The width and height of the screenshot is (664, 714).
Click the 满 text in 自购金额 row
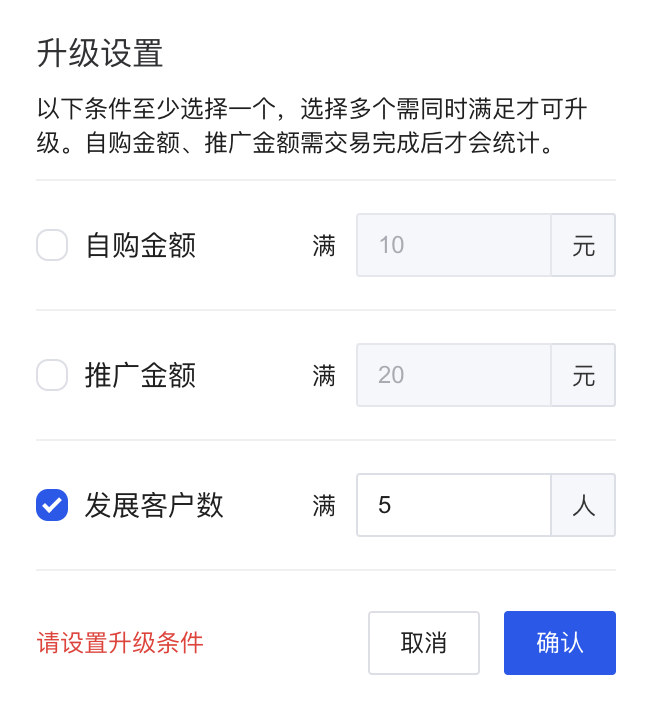point(324,245)
